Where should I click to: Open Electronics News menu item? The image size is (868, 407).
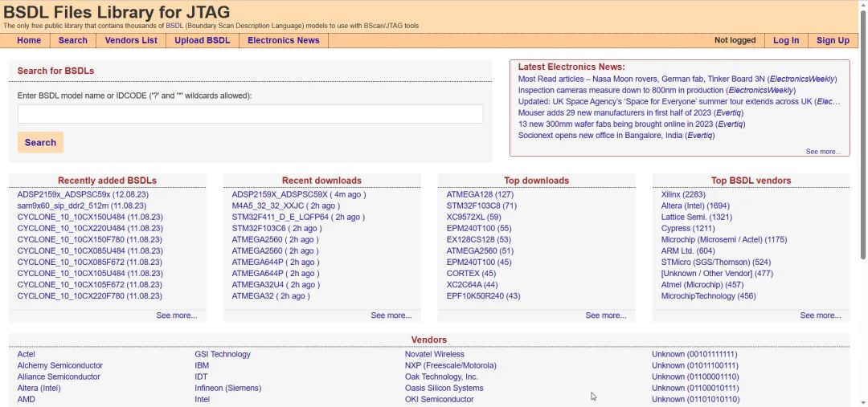click(x=284, y=40)
